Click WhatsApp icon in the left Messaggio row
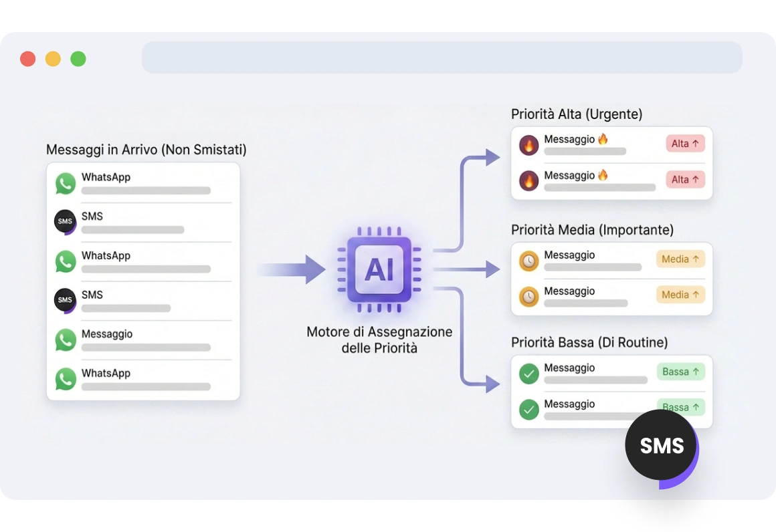 (x=66, y=340)
